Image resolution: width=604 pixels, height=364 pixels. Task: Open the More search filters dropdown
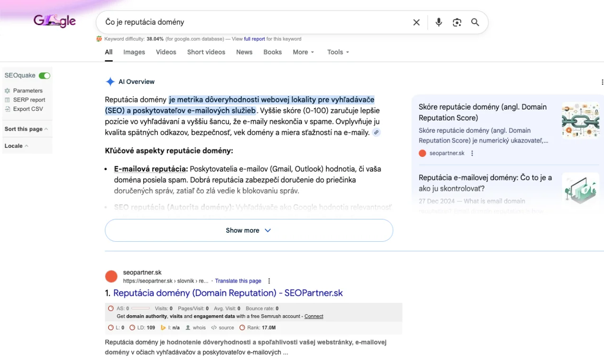point(303,52)
